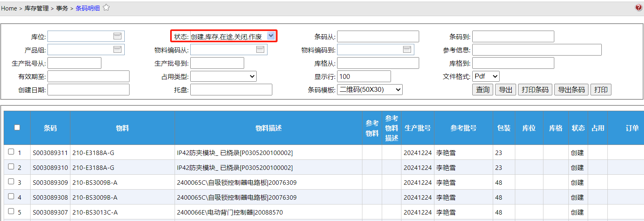Image resolution: width=644 pixels, height=221 pixels.
Task: Toggle the select-all checkbox in table header
Action: (17, 128)
